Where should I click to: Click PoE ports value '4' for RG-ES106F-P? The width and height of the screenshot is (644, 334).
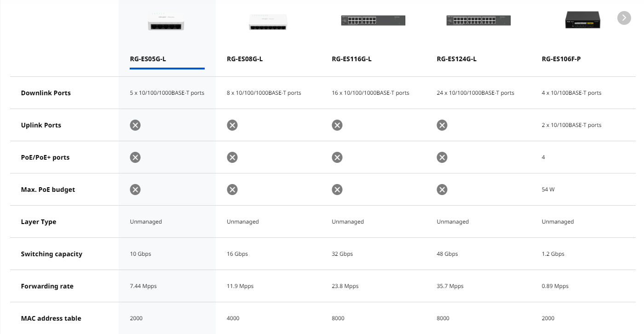pos(543,157)
